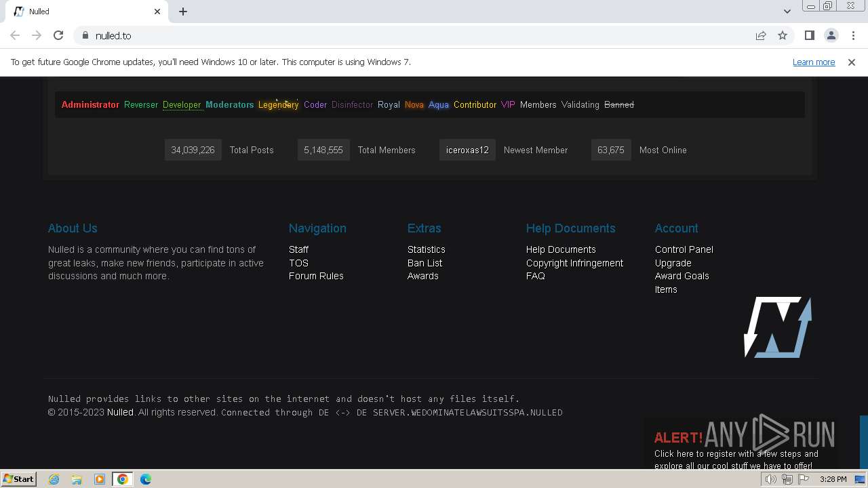Go forward in browser history
Viewport: 868px width, 488px height.
[x=37, y=35]
